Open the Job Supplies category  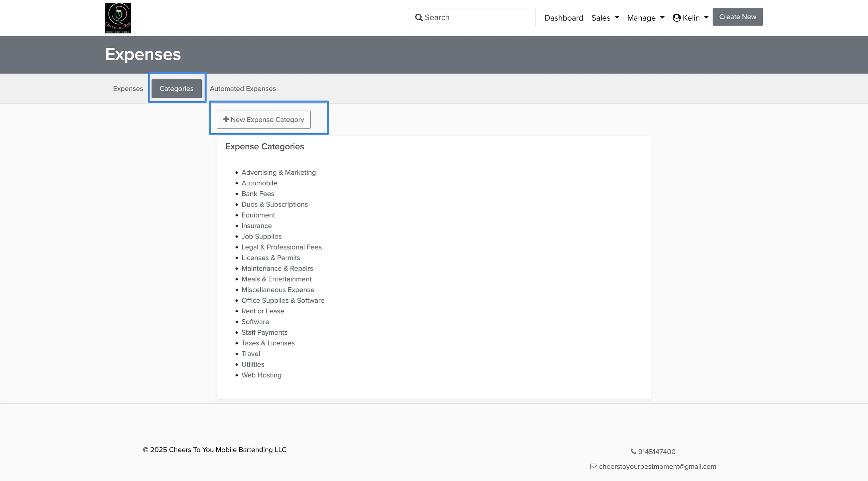[261, 236]
